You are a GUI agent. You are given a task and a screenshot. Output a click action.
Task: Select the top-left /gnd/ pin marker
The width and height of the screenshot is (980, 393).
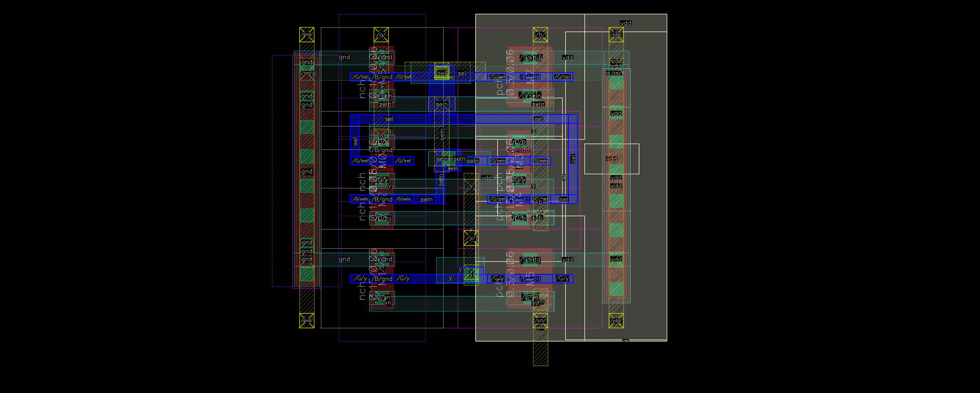point(307,35)
